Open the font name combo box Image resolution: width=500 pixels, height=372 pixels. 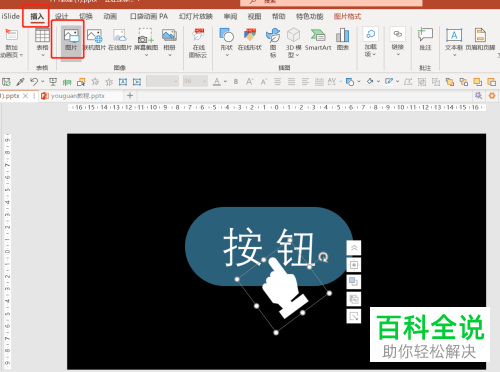[x=163, y=81]
